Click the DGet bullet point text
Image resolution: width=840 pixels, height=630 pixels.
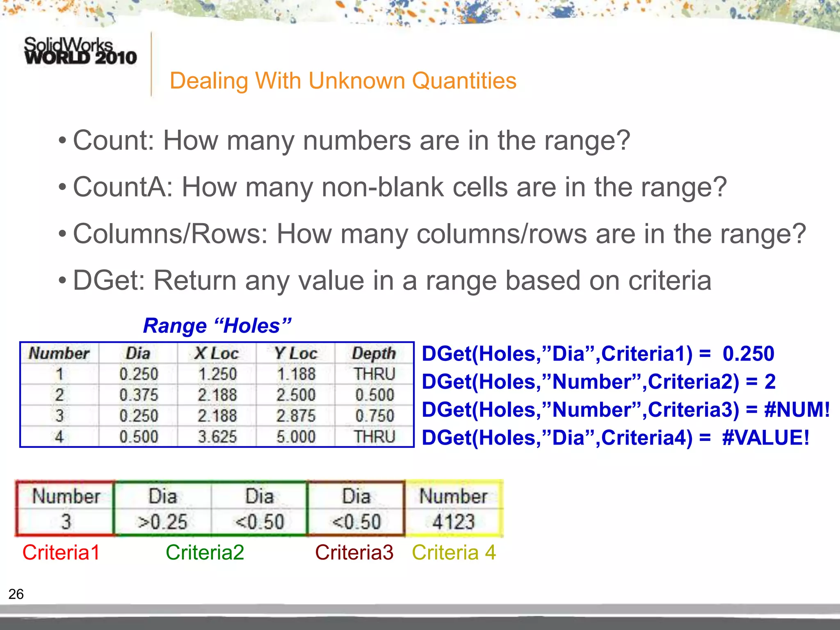tap(392, 281)
